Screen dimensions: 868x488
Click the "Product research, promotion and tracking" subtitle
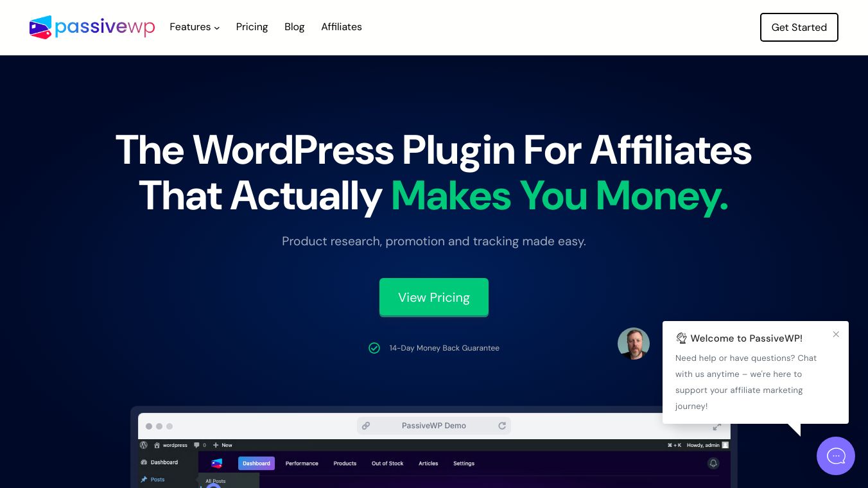(434, 241)
